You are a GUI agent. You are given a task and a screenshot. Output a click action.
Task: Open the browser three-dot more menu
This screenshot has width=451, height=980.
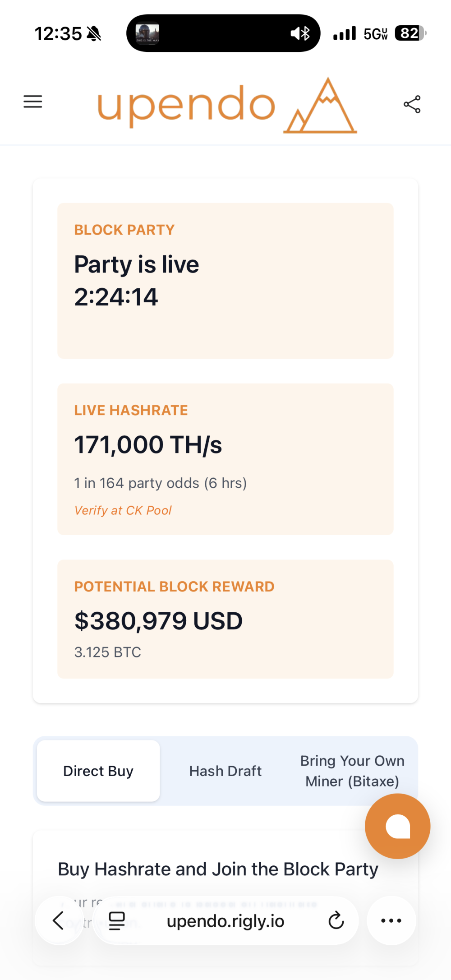tap(391, 920)
